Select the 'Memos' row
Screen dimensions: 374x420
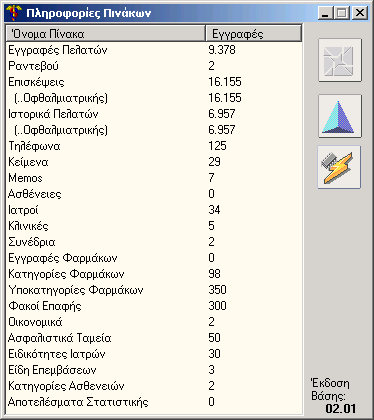(x=154, y=178)
